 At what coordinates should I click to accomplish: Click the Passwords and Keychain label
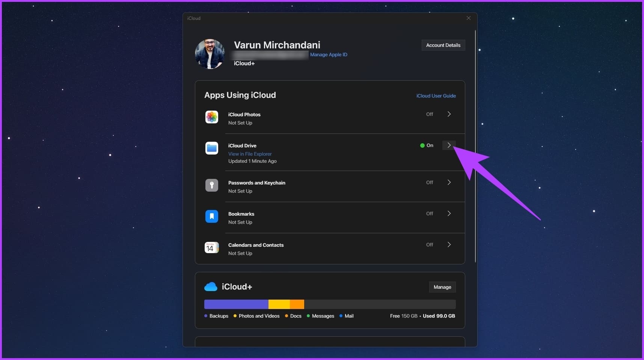pyautogui.click(x=257, y=183)
